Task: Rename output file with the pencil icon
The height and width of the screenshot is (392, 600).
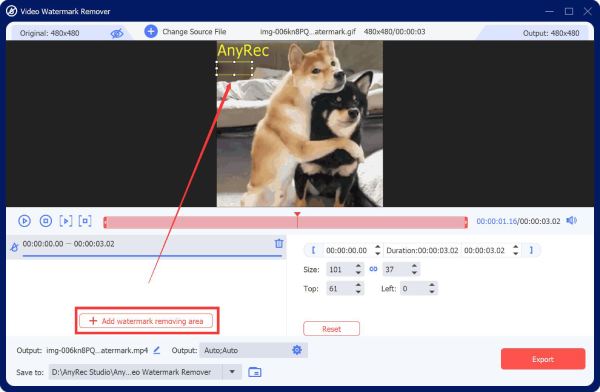Action: [157, 350]
